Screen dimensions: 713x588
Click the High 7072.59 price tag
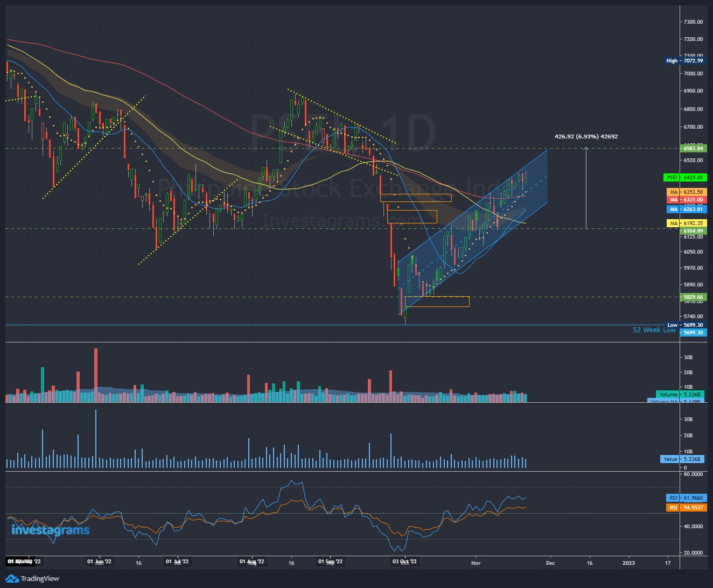tap(685, 61)
